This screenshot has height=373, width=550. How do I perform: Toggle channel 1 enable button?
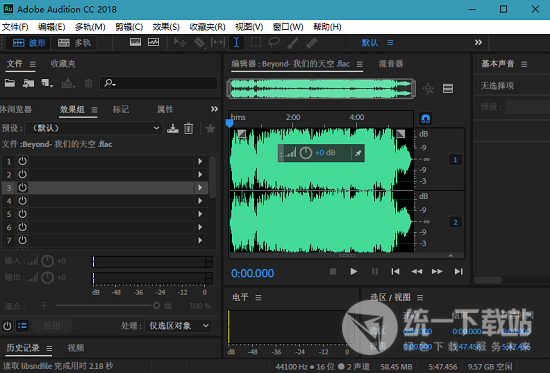(455, 160)
